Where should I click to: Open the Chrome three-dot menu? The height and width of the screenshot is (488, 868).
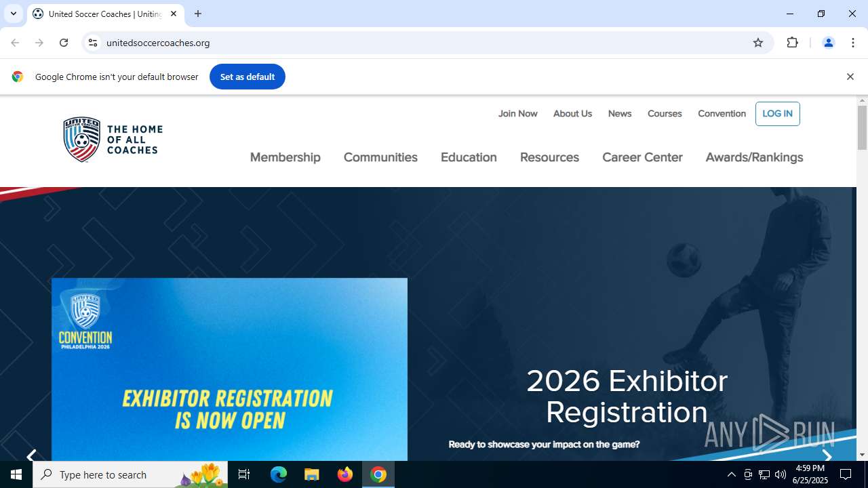(853, 43)
